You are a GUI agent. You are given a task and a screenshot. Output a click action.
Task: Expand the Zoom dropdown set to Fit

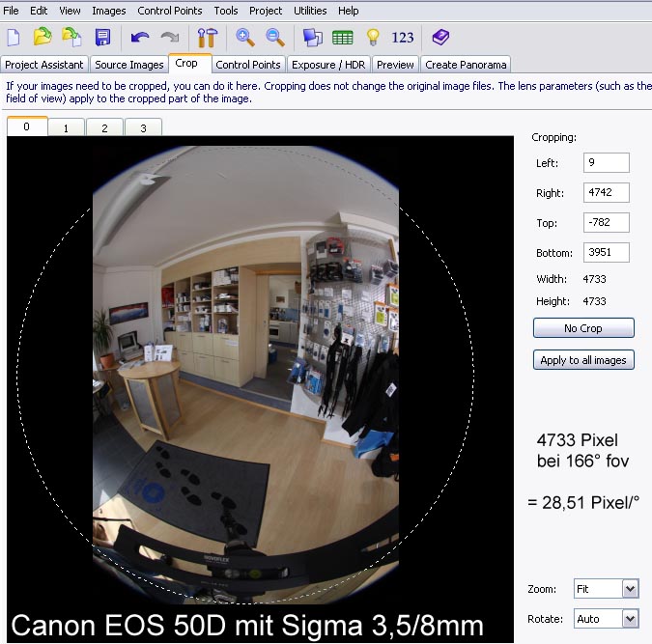pyautogui.click(x=630, y=589)
